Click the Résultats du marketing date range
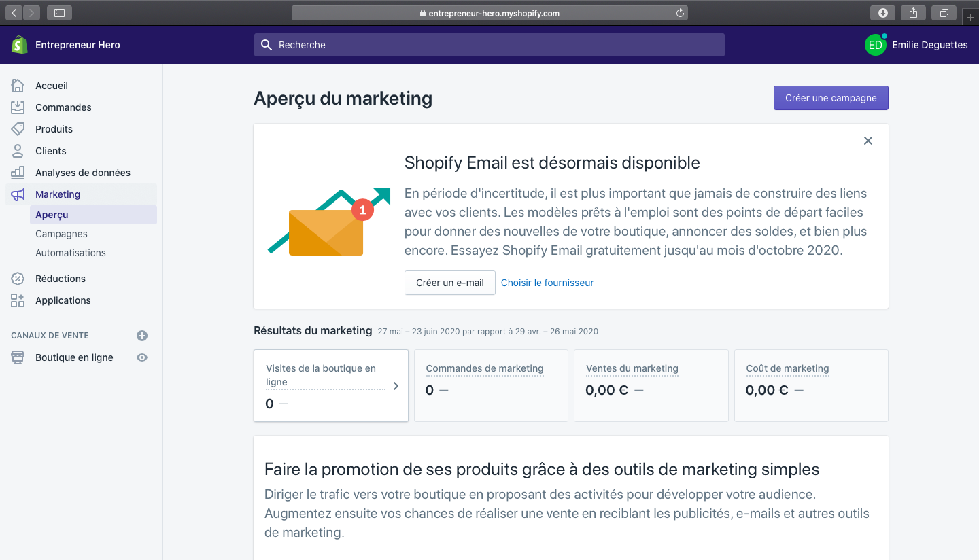The image size is (979, 560). 488,332
